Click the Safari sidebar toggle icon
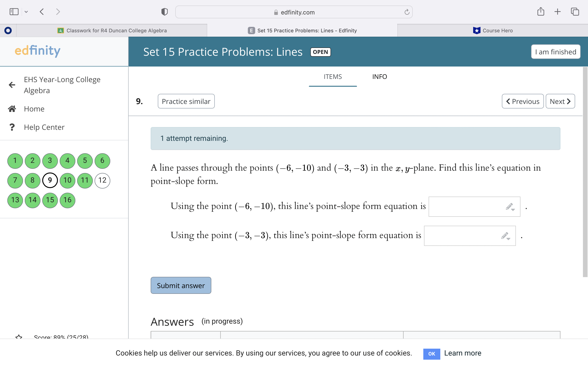 click(14, 12)
